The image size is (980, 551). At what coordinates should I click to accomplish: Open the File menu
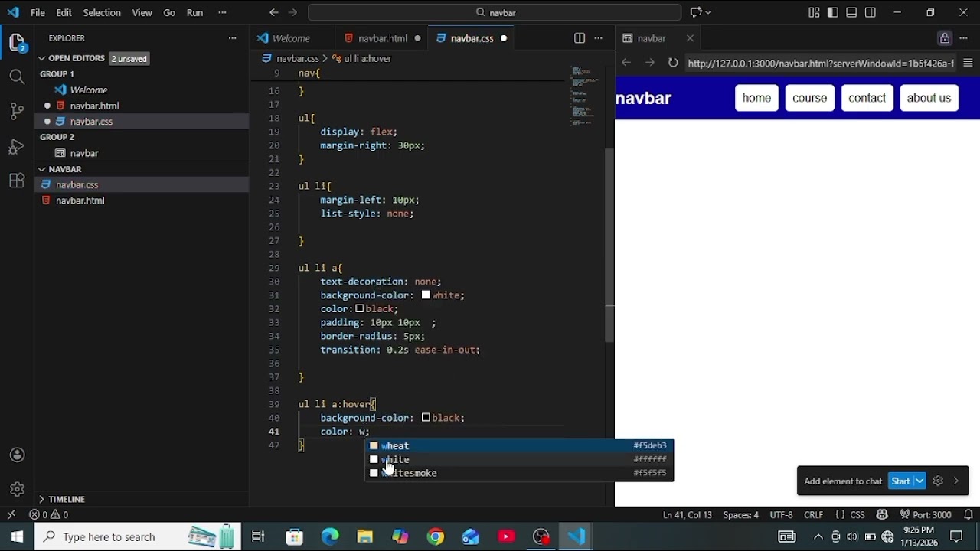[38, 12]
